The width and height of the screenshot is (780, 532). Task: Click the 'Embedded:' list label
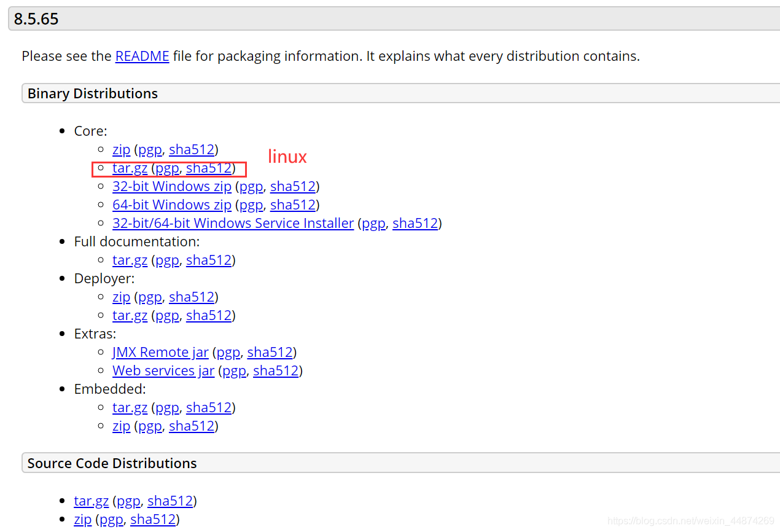(110, 389)
